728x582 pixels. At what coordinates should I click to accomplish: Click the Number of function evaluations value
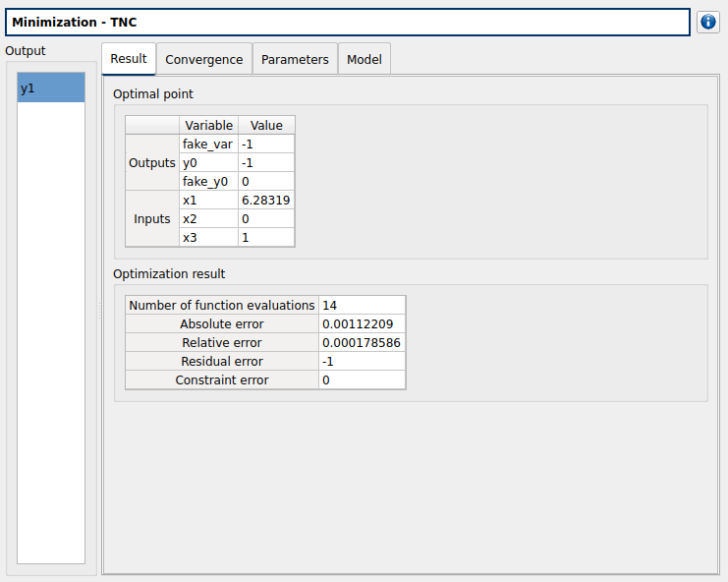(x=362, y=306)
